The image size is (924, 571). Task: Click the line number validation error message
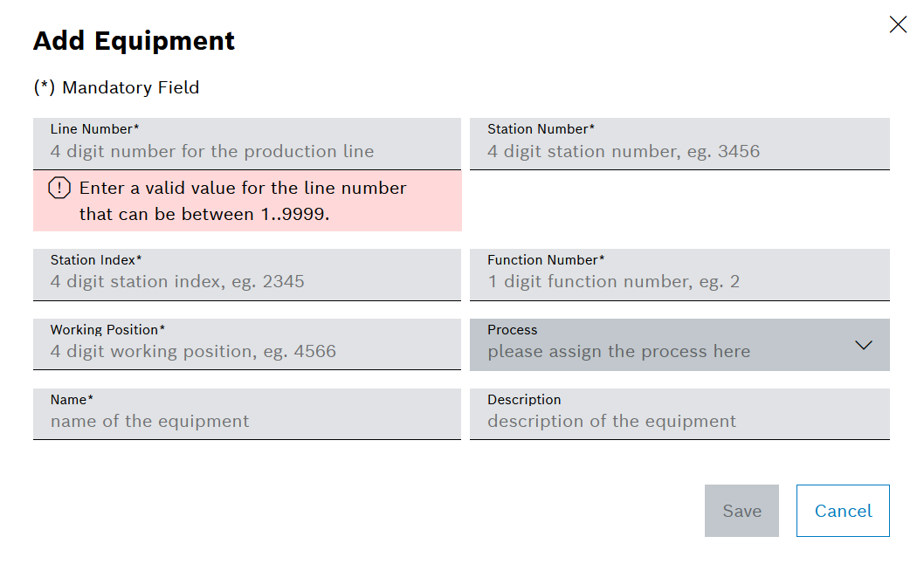[242, 199]
